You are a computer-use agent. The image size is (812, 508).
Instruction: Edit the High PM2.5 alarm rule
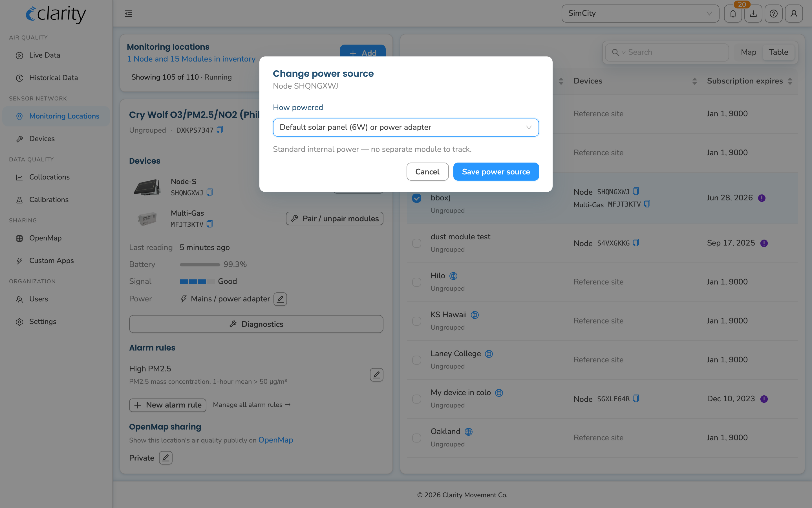coord(376,375)
